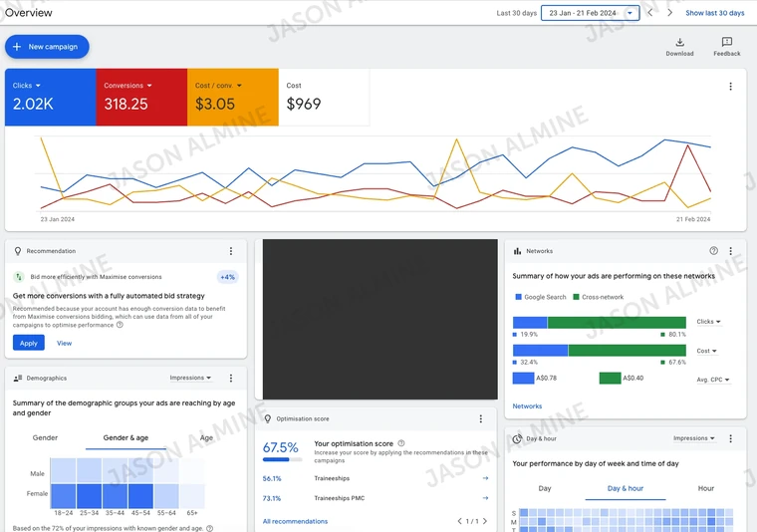Go to next date period arrow
The height and width of the screenshot is (532, 757).
[x=669, y=13]
